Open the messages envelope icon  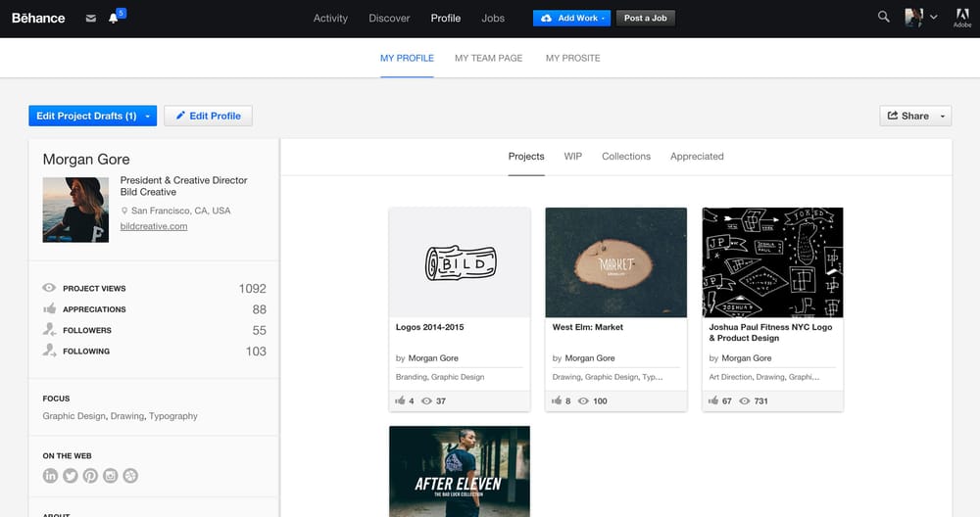90,18
